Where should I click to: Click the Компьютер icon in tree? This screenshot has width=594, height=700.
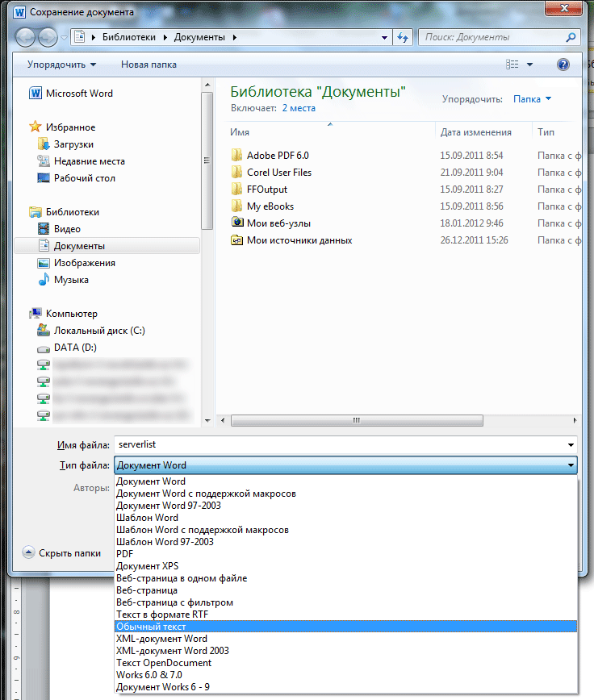(36, 314)
